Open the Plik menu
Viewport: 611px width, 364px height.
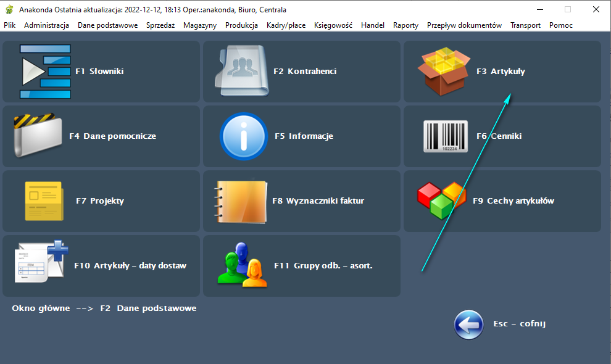10,25
